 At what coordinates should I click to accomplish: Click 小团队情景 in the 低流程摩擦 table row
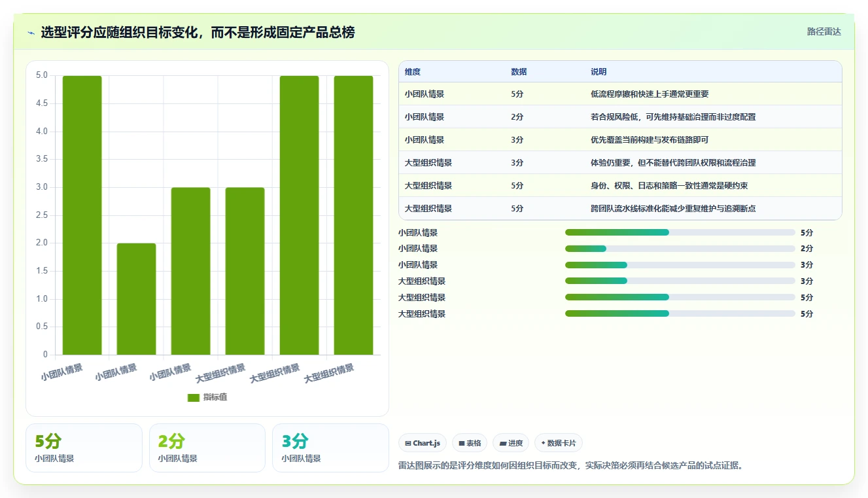(x=425, y=94)
